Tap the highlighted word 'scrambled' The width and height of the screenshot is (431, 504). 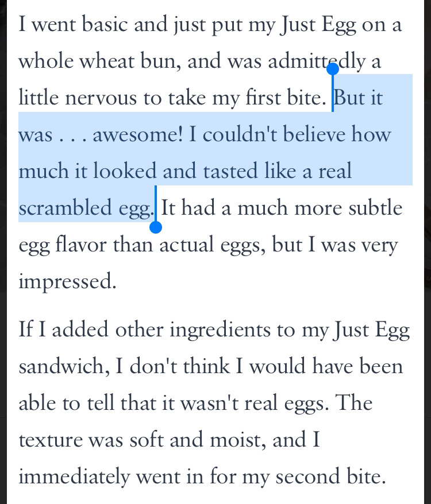(x=65, y=208)
